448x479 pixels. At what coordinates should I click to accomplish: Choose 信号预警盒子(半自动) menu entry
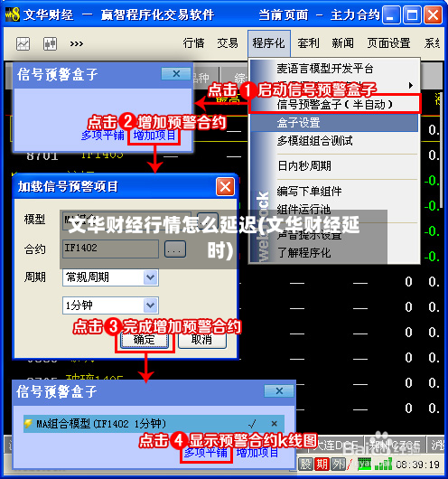pyautogui.click(x=335, y=105)
